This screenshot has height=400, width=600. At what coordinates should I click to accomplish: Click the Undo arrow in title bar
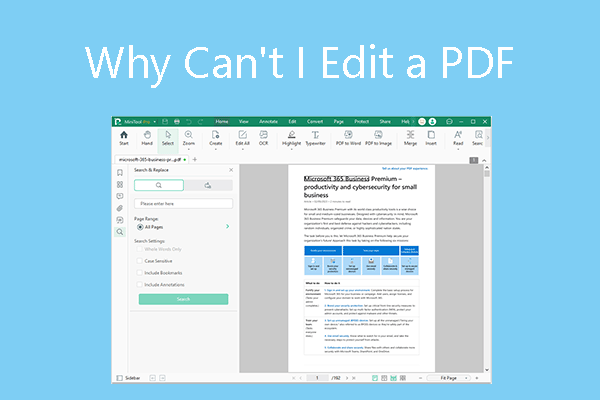(x=189, y=121)
